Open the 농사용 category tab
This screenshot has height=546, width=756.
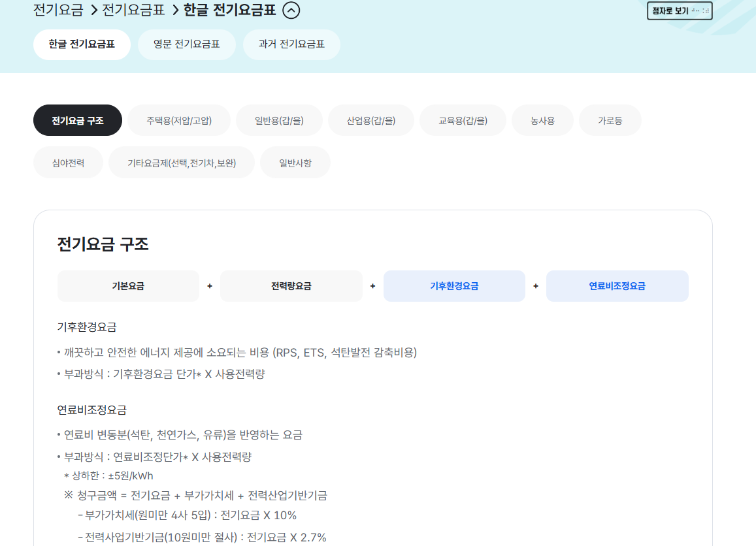click(x=542, y=120)
